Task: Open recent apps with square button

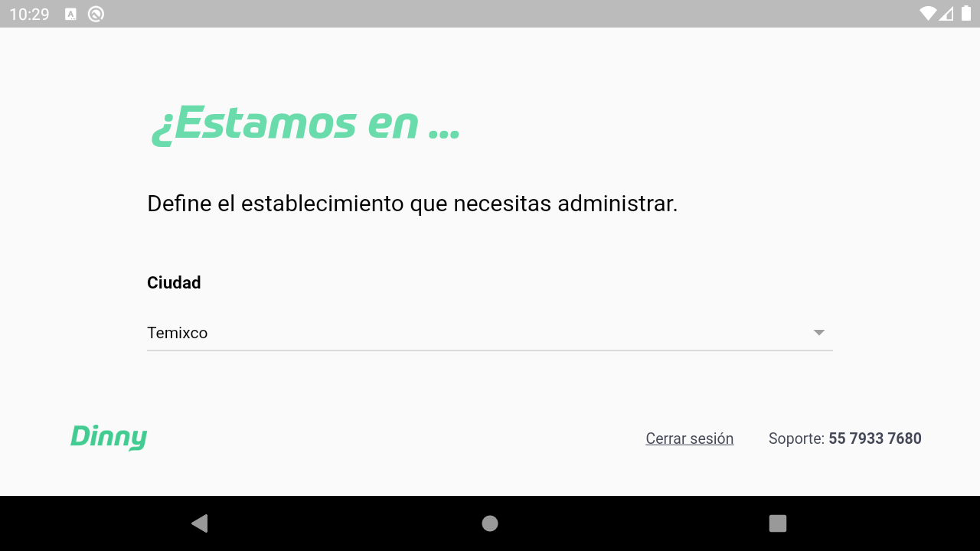Action: (x=778, y=523)
